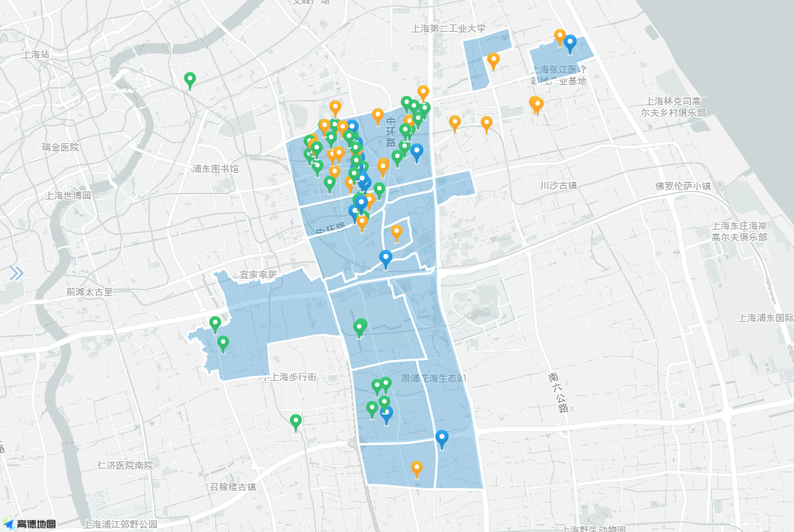Screen dimensions: 794x532
Task: Open orange marker just left of vertical 中环路 label
Action: pyautogui.click(x=378, y=117)
